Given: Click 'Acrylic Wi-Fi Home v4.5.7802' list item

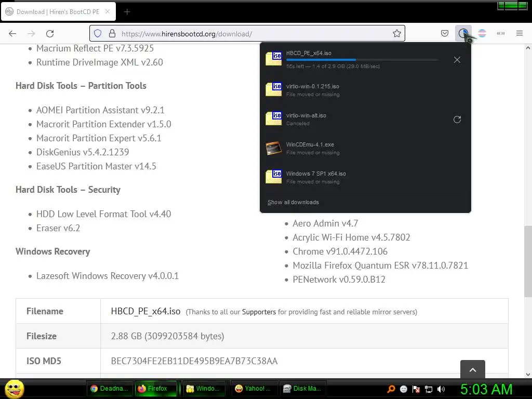Looking at the screenshot, I should pyautogui.click(x=351, y=237).
